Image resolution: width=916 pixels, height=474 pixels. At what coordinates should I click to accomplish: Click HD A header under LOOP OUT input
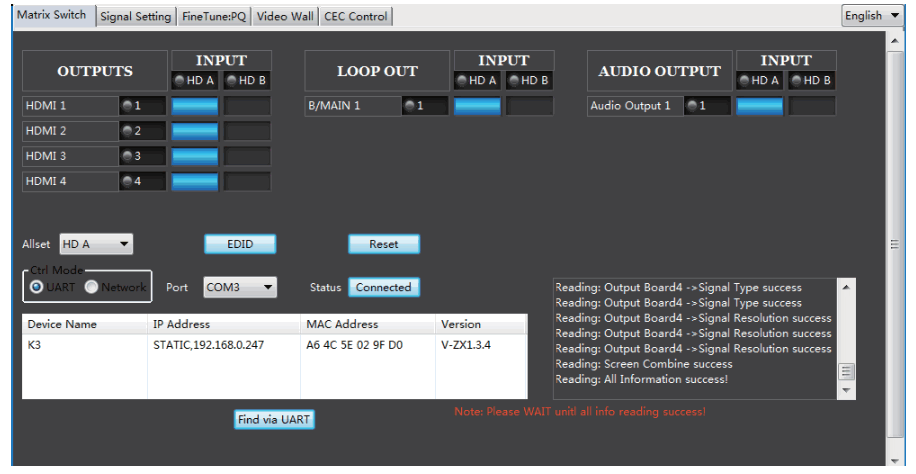477,81
